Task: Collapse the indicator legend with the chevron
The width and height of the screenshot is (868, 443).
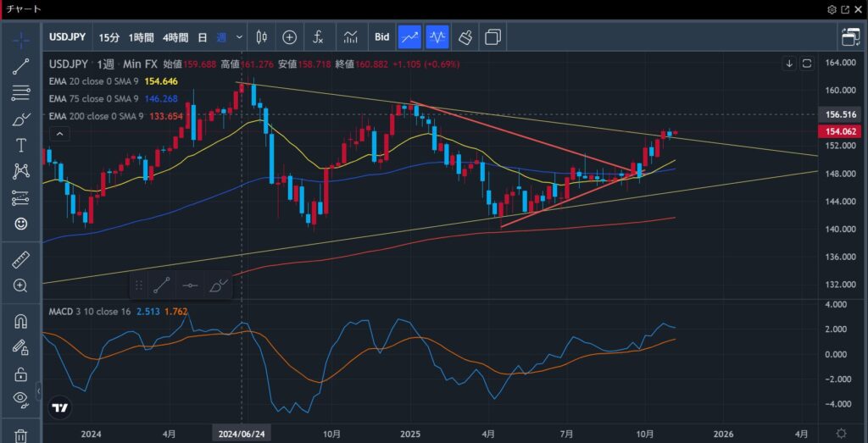Action: click(x=59, y=134)
